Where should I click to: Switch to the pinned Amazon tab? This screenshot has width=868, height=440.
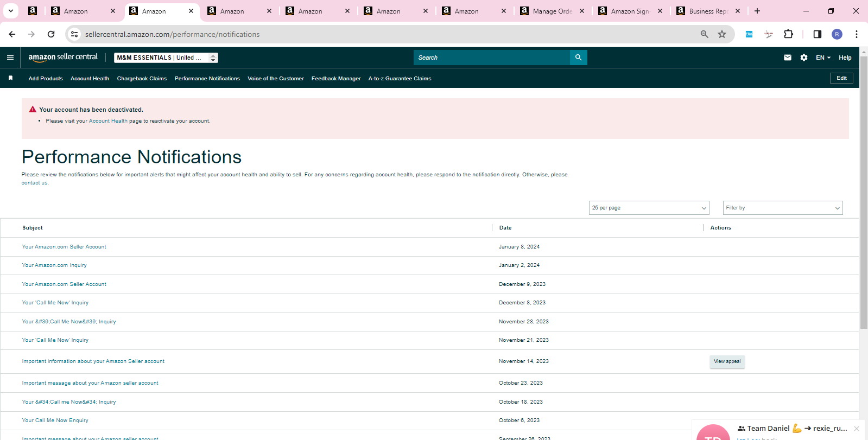pyautogui.click(x=33, y=11)
